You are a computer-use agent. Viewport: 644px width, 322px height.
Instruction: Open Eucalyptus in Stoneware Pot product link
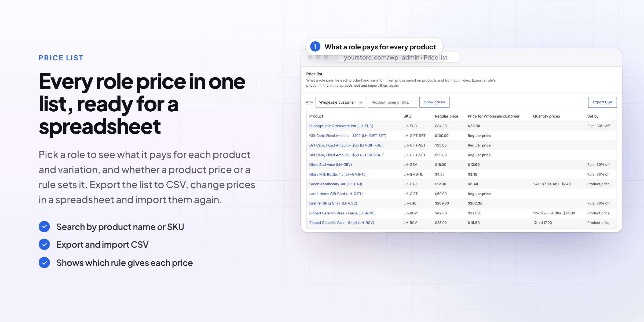point(341,126)
